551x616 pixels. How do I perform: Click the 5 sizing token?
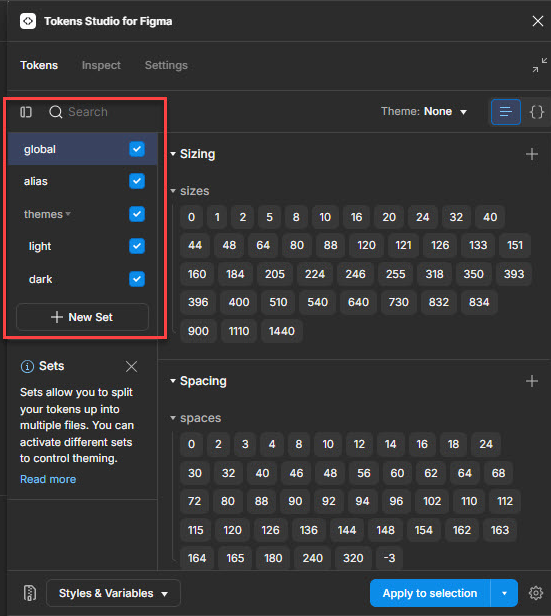pos(269,217)
